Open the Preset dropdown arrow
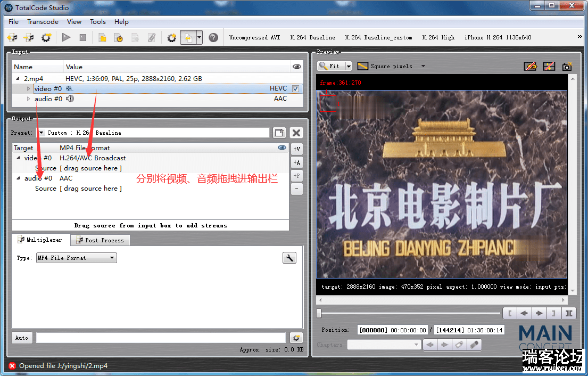This screenshot has width=588, height=376. [42, 133]
